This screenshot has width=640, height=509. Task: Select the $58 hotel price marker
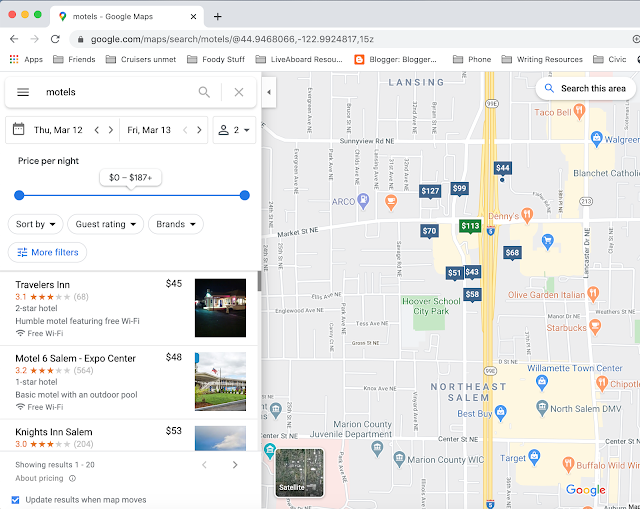[x=472, y=294]
